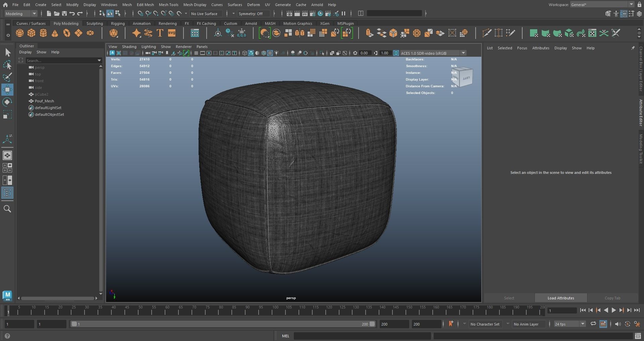The image size is (644, 341).
Task: Click the undo icon
Action: point(72,14)
